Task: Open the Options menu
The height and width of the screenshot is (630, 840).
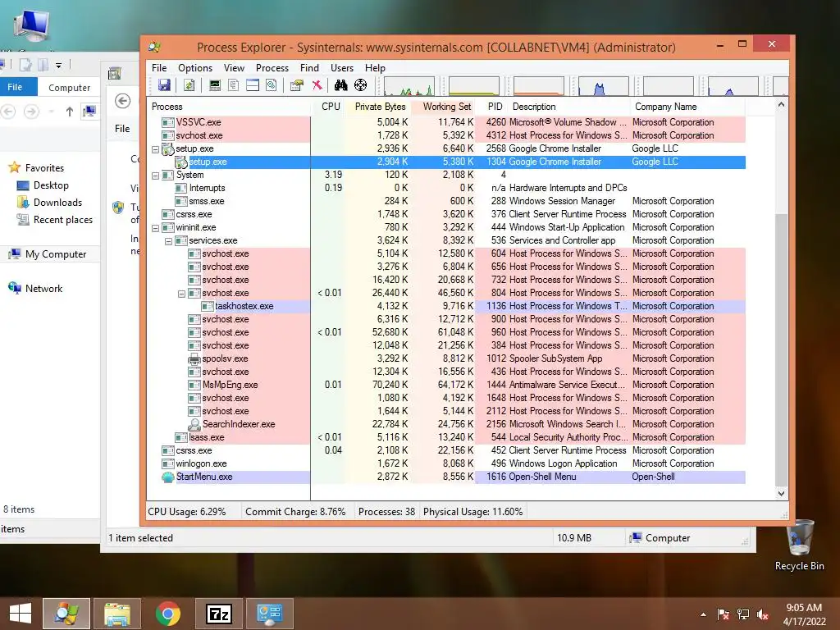Action: [x=195, y=68]
